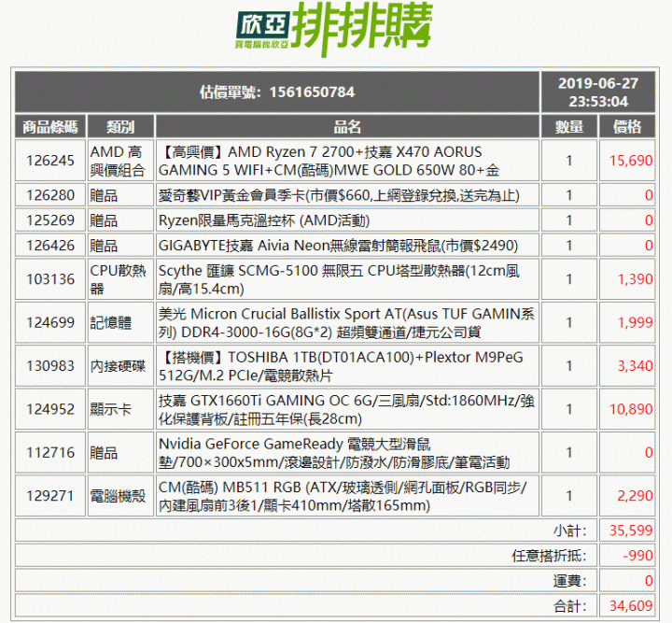Click the 價格 column header

[627, 127]
